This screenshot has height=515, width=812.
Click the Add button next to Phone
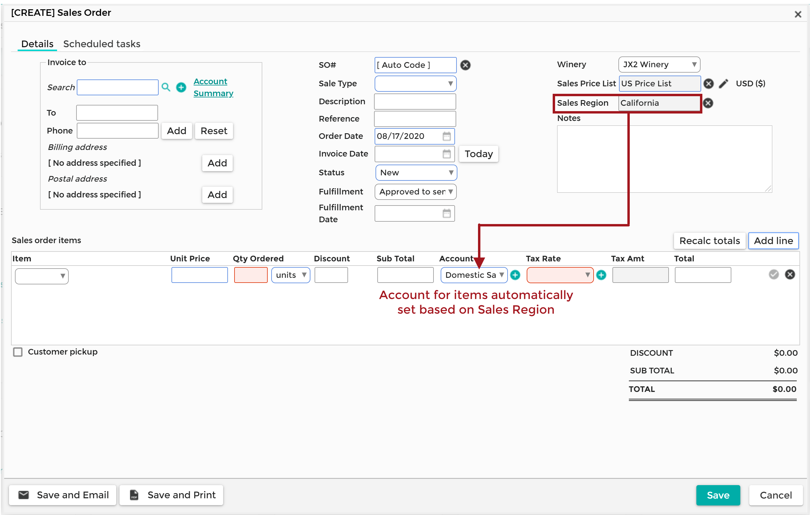[x=176, y=131]
